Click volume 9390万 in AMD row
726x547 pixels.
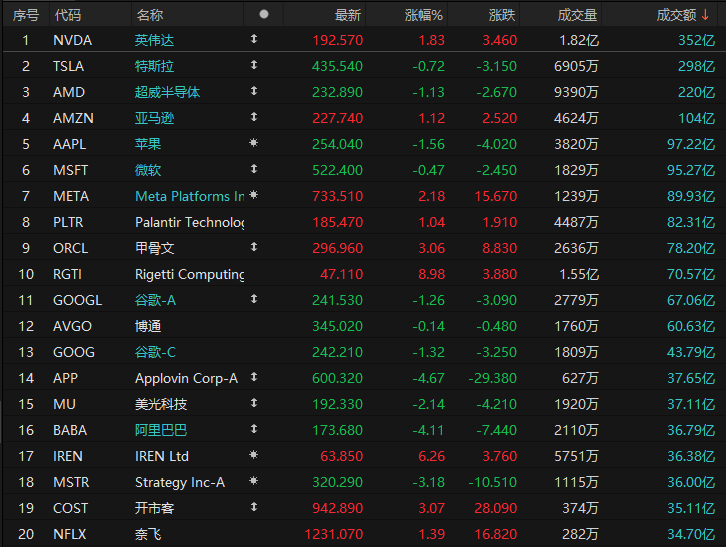576,92
